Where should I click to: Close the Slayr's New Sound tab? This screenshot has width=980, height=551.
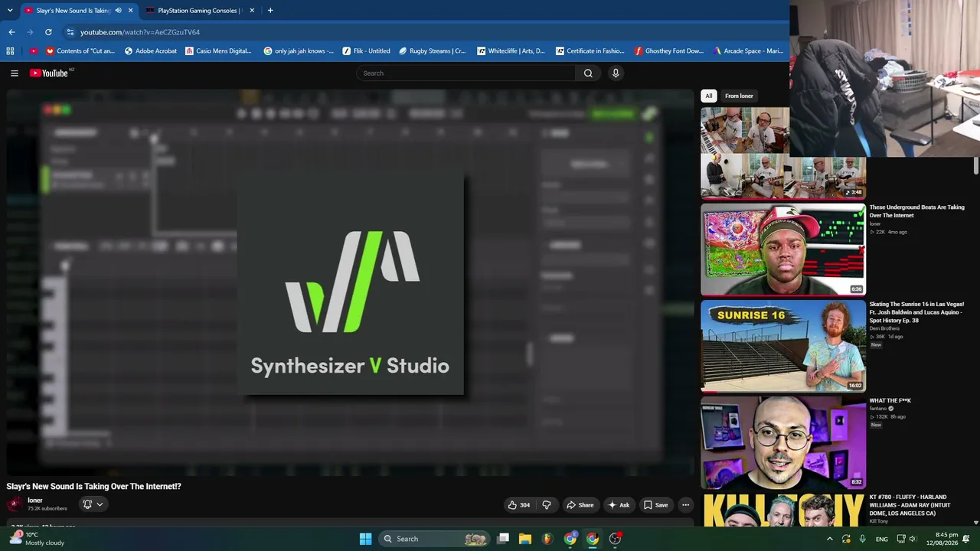tap(131, 11)
